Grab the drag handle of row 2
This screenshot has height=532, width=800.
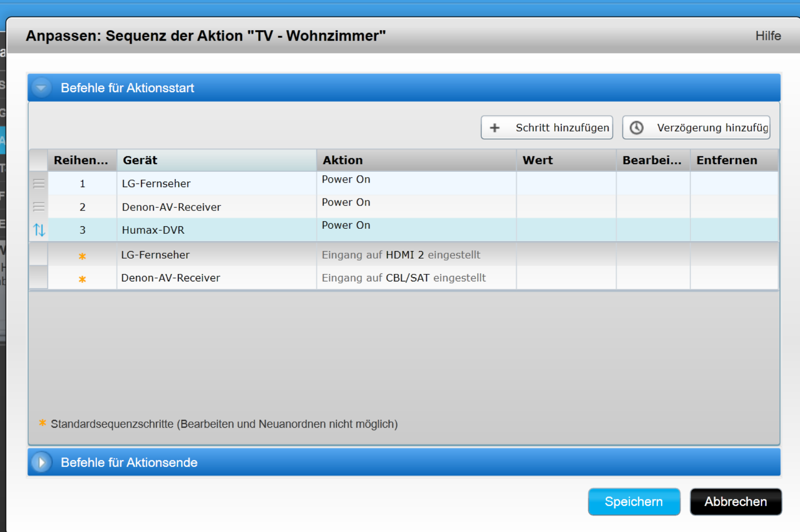click(x=39, y=207)
